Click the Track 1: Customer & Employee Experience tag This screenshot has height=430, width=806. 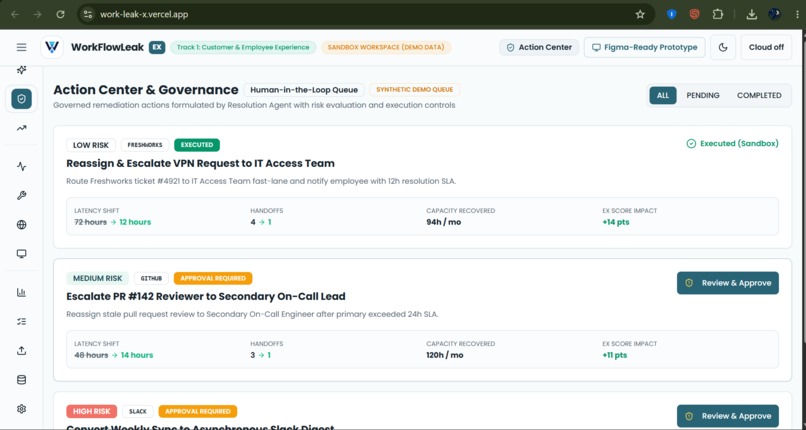pyautogui.click(x=243, y=47)
